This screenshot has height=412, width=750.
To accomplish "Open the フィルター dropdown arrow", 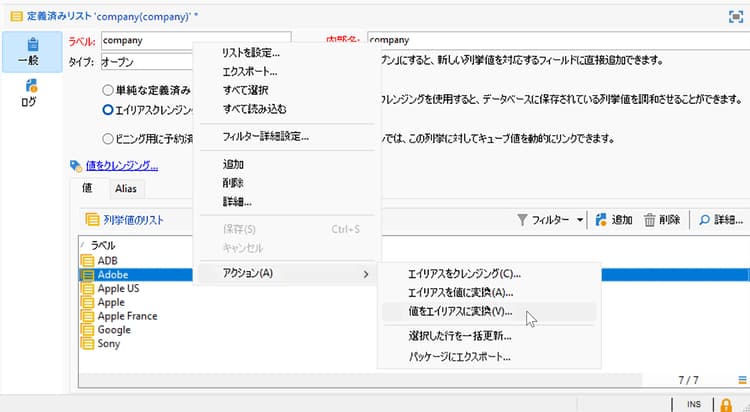I will tap(580, 220).
